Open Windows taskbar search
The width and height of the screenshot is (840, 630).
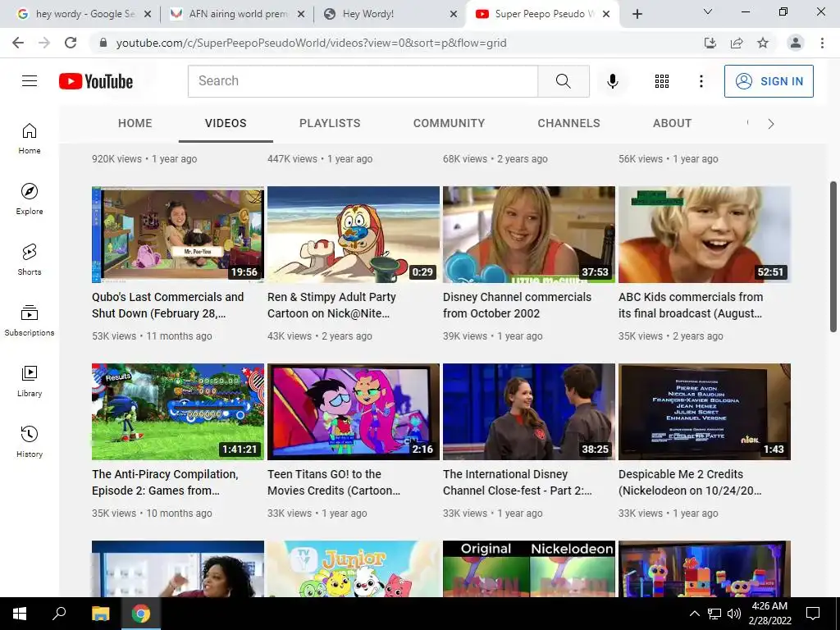pos(59,614)
